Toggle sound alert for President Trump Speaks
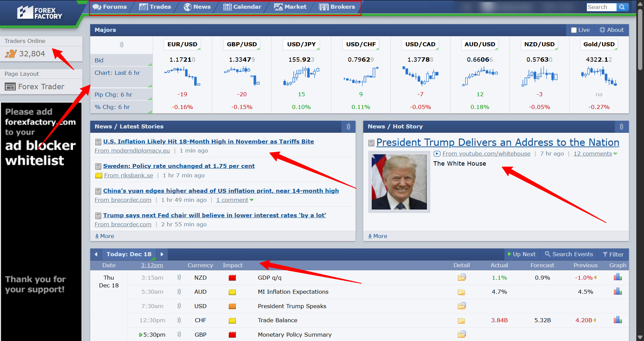The height and width of the screenshot is (341, 644). pos(179,306)
